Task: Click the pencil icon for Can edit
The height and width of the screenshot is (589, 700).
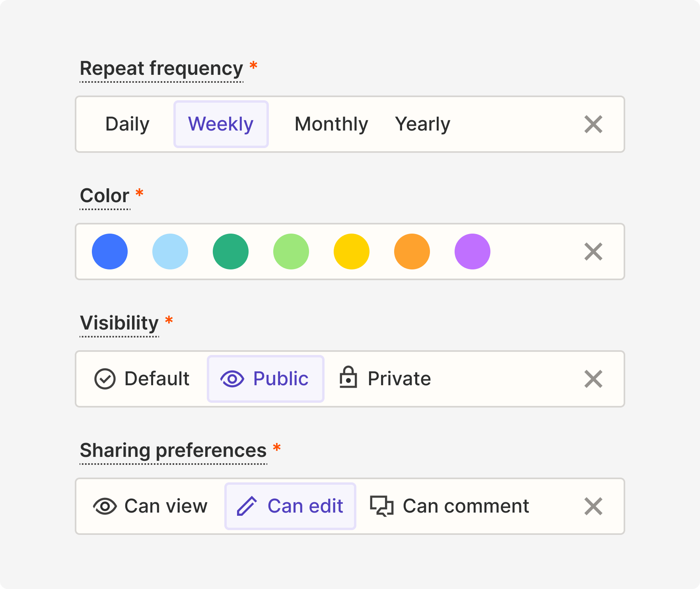Action: point(247,506)
